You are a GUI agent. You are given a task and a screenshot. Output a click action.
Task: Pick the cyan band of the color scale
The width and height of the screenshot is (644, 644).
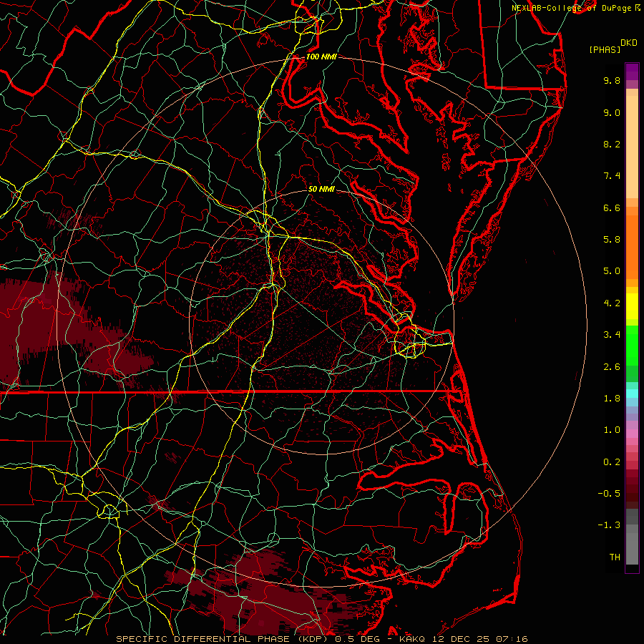pos(632,394)
